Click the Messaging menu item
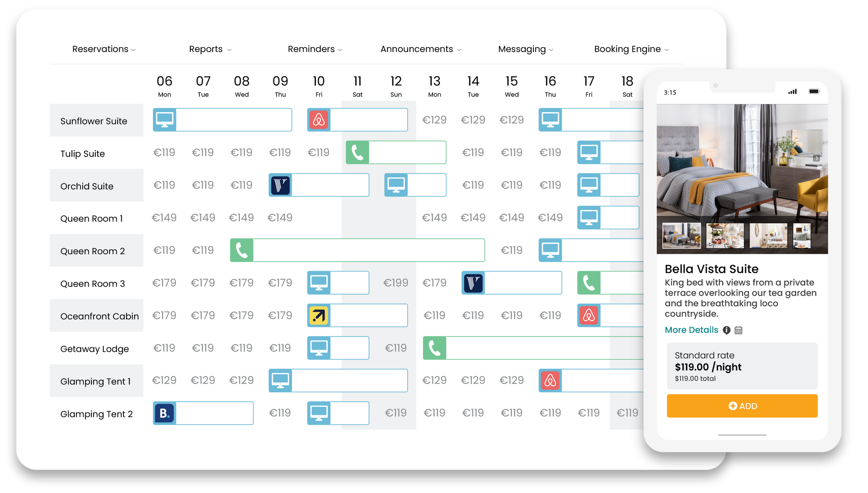868x493 pixels. coord(522,49)
